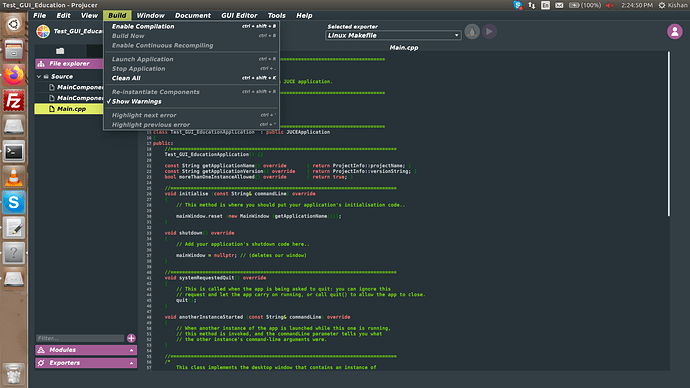Collapse the Source folder tree arrow

point(39,77)
